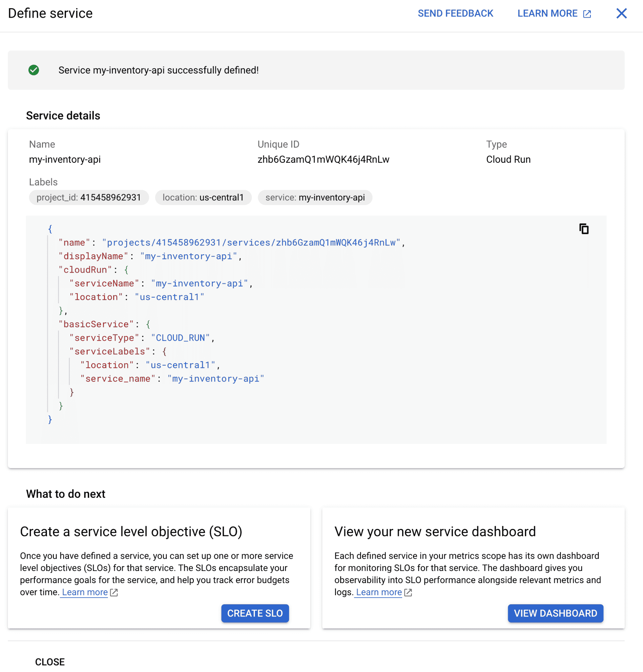643x672 pixels.
Task: Open SEND FEEDBACK
Action: click(x=456, y=13)
